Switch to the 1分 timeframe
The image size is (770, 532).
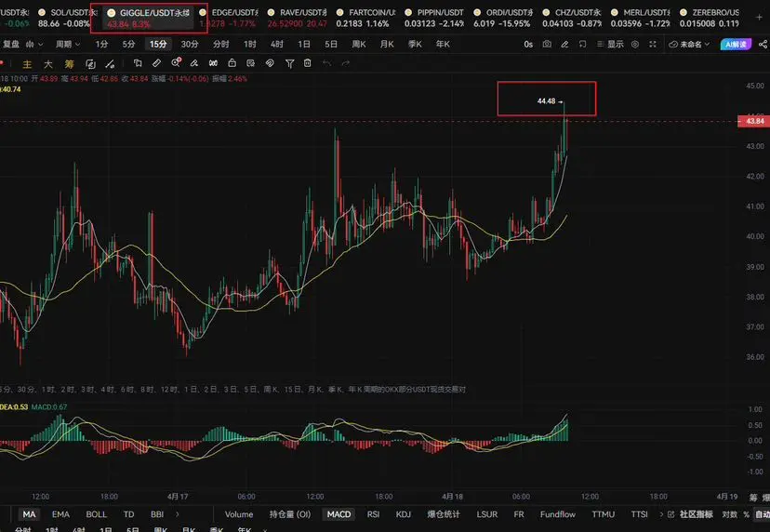pyautogui.click(x=101, y=45)
